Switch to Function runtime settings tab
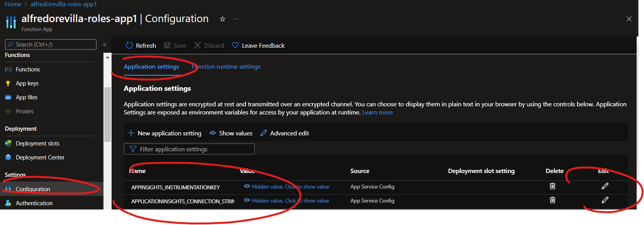644x225 pixels. tap(226, 67)
